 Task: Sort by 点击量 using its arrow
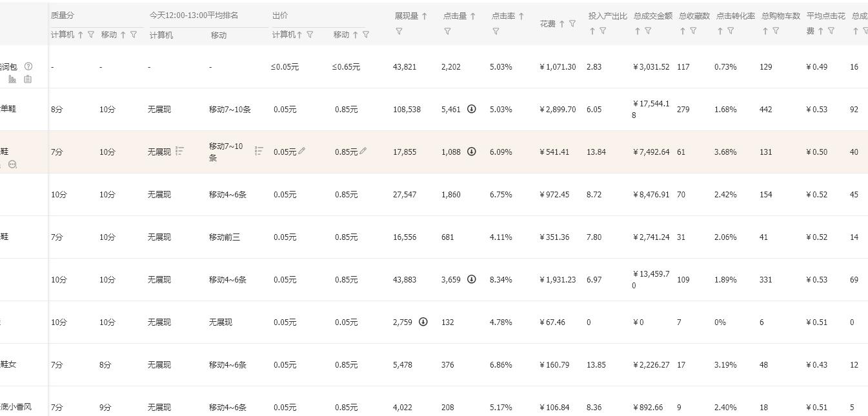point(473,16)
